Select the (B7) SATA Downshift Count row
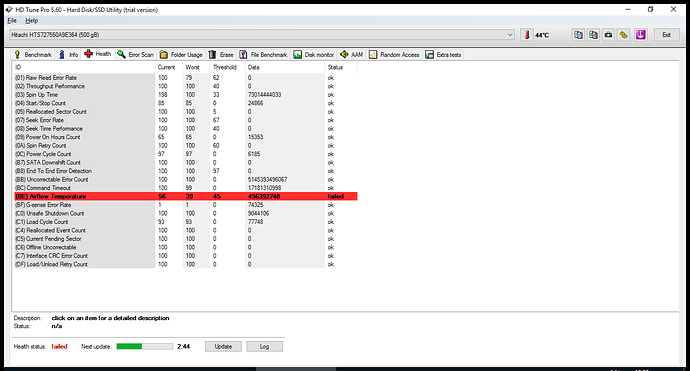Screen dimensions: 690x371 [x=185, y=162]
